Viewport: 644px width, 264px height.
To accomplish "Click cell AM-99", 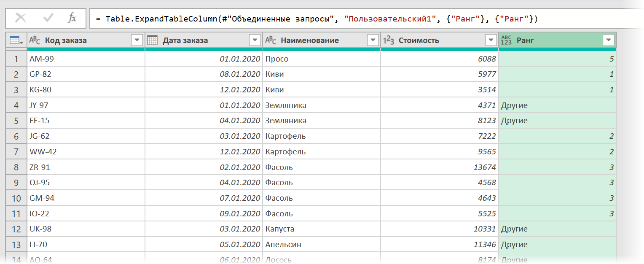I will (86, 59).
